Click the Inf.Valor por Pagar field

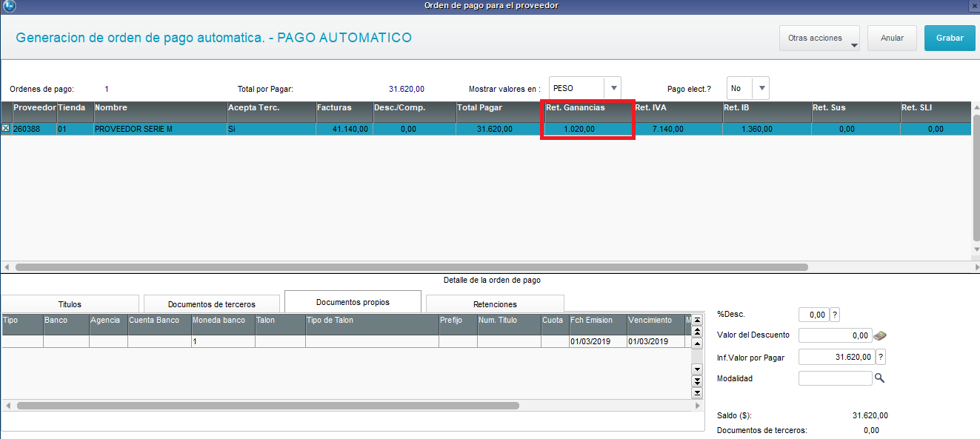coord(837,357)
